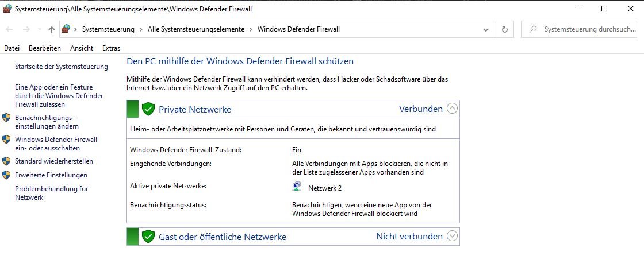This screenshot has height=275, width=644.
Task: Open the Extras menu
Action: point(112,48)
